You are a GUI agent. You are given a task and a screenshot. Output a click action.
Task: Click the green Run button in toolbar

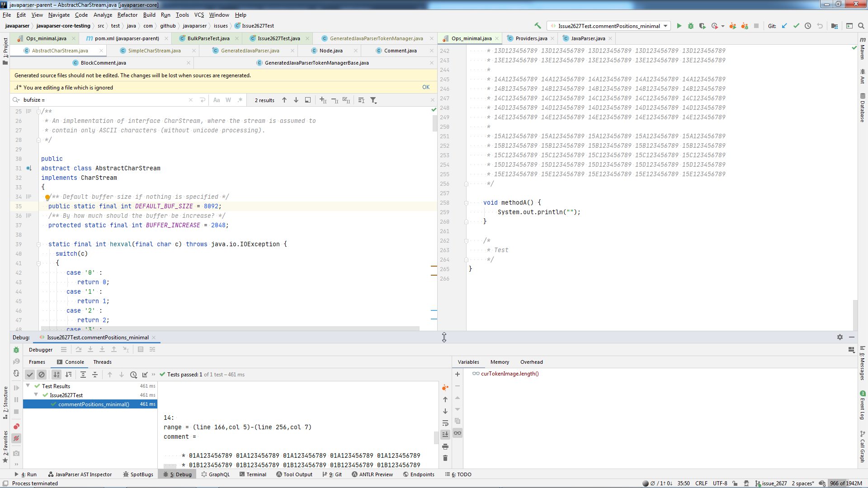pyautogui.click(x=679, y=26)
